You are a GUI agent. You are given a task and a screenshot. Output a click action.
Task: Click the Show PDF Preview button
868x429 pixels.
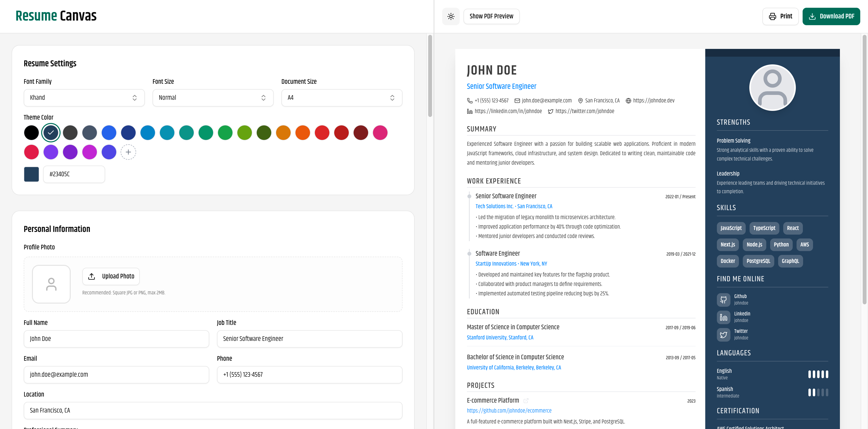(x=491, y=16)
